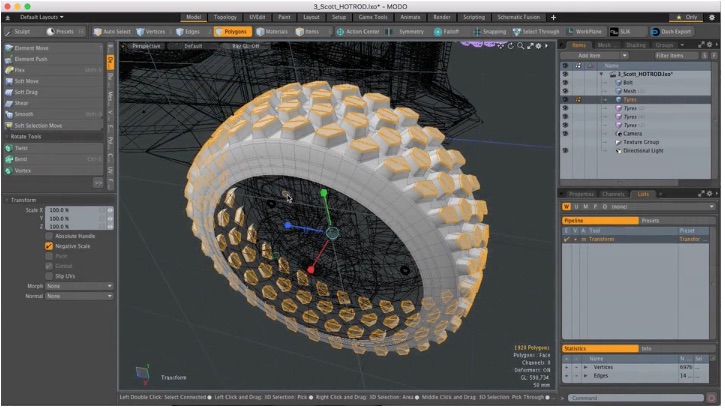Toggle visibility of Directional Light

(565, 151)
